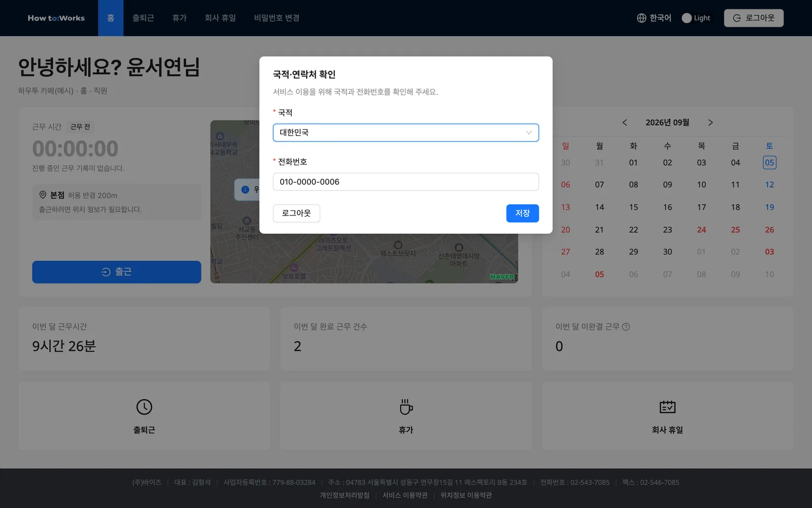Click the 2026년 09월 calendar title

click(667, 122)
